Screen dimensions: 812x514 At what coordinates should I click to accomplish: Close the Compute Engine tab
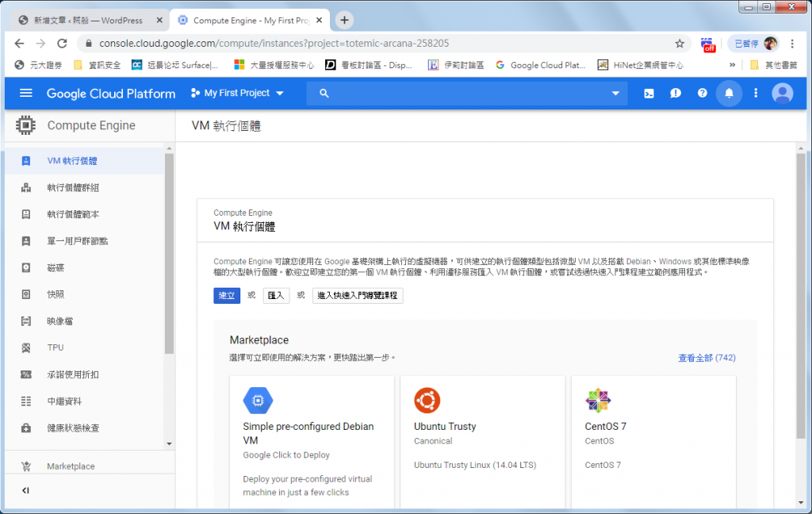click(x=319, y=20)
